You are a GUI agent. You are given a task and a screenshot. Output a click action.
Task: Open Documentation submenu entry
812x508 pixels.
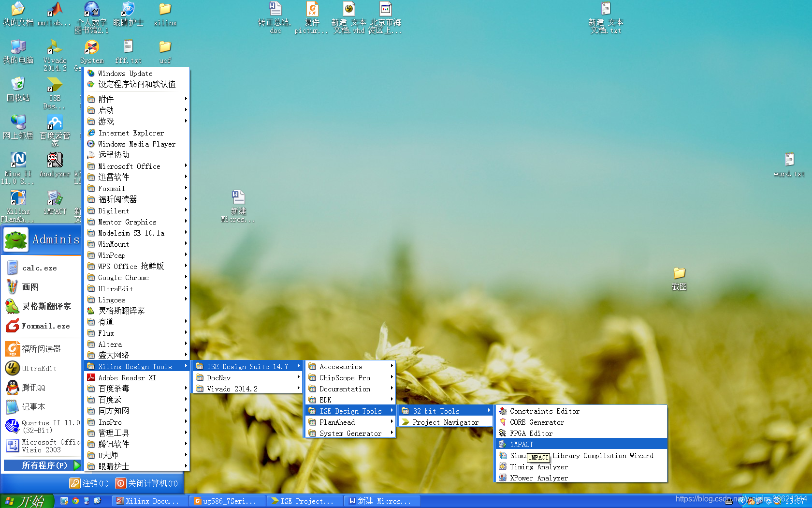tap(350, 388)
